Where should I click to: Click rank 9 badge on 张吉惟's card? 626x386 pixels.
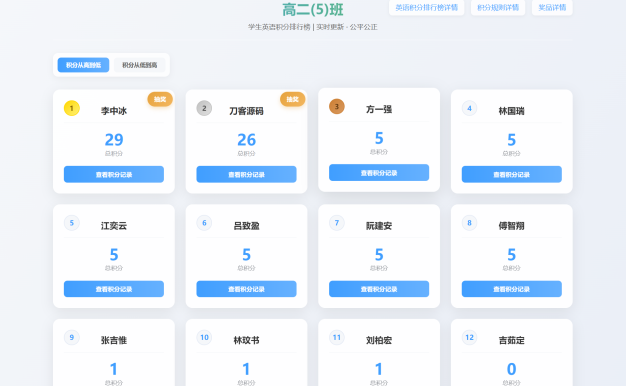click(x=72, y=337)
